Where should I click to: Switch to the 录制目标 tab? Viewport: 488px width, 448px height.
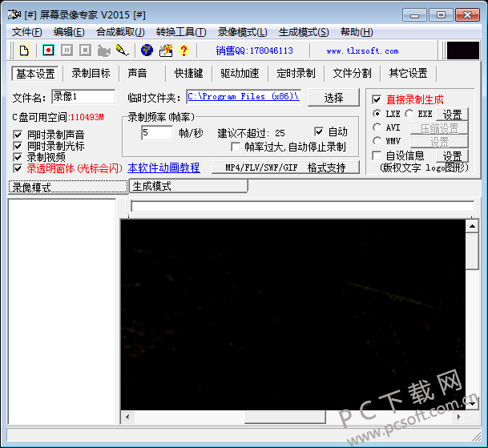coord(91,74)
